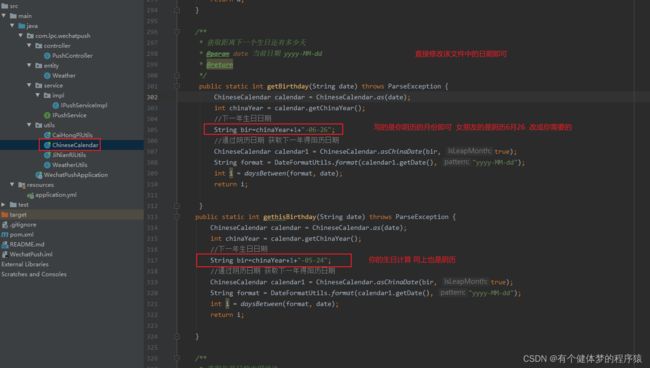Click the @param tag in the Javadoc
Image resolution: width=650 pixels, height=368 pixels.
coord(218,53)
